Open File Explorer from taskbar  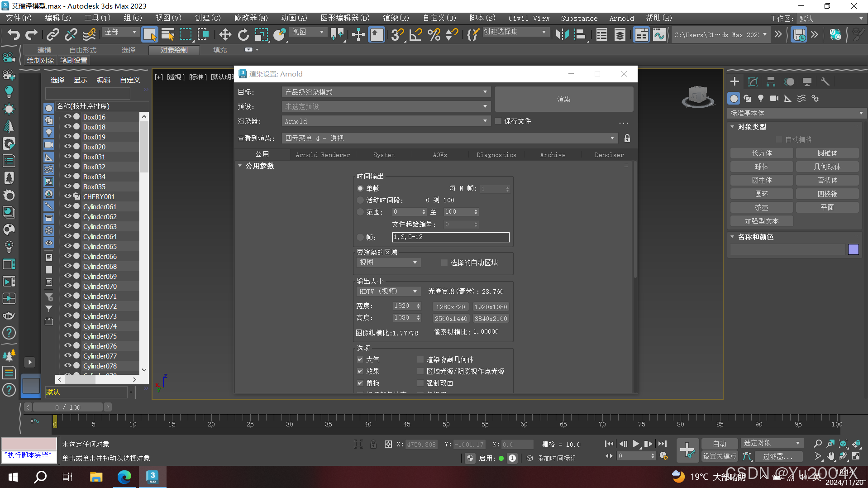(x=96, y=477)
